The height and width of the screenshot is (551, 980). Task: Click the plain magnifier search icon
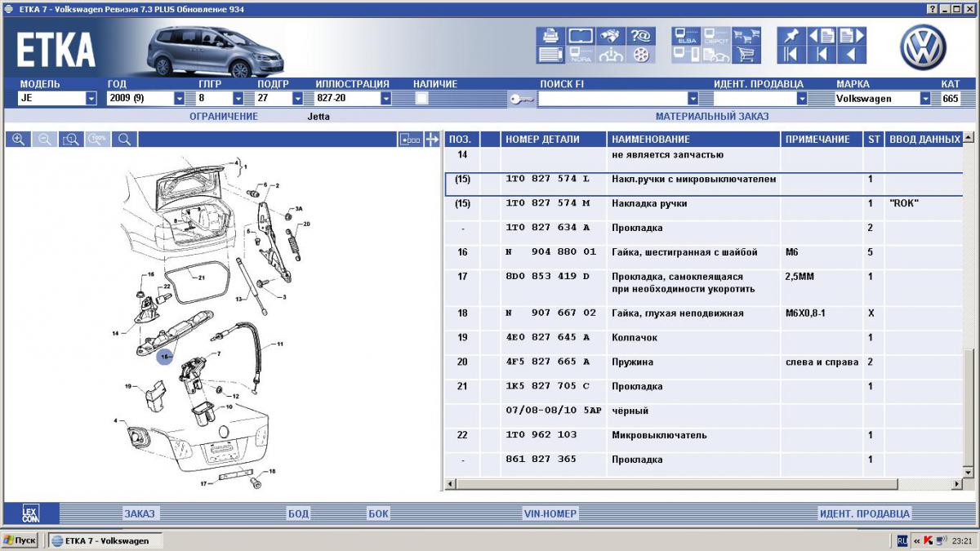point(124,140)
